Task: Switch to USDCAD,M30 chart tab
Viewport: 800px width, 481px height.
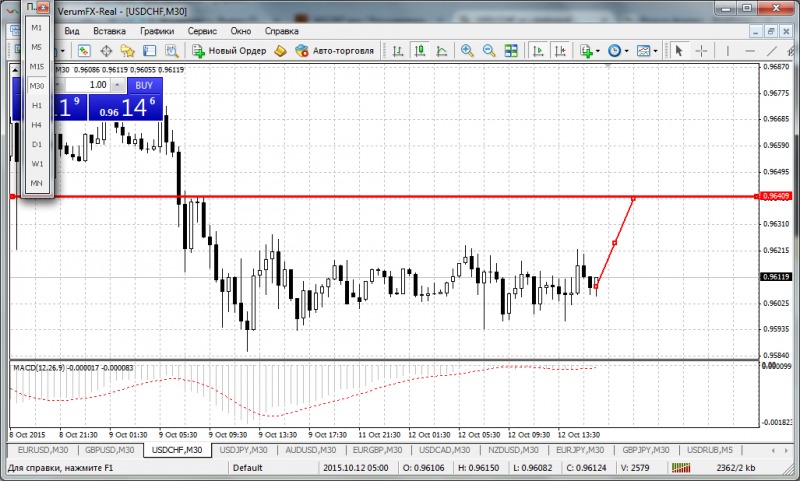Action: (x=444, y=450)
